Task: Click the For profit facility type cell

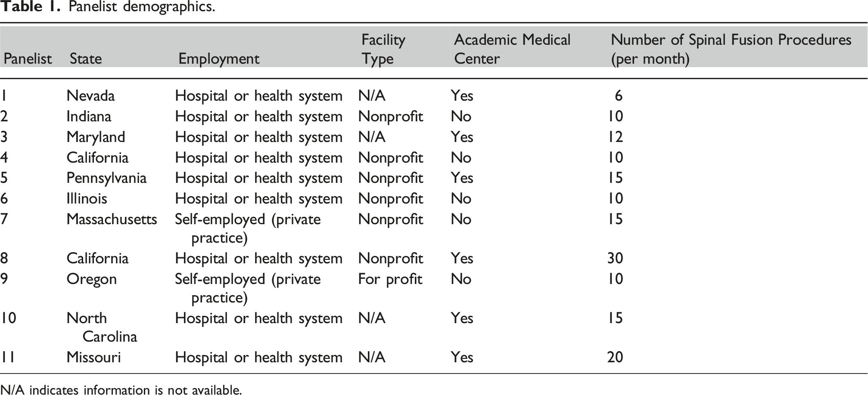Action: [x=390, y=279]
